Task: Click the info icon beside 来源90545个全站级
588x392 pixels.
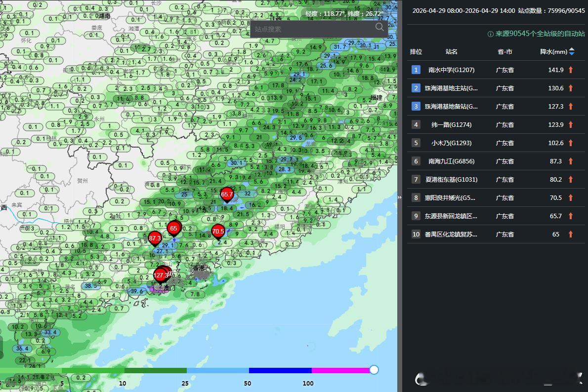Action: [490, 34]
